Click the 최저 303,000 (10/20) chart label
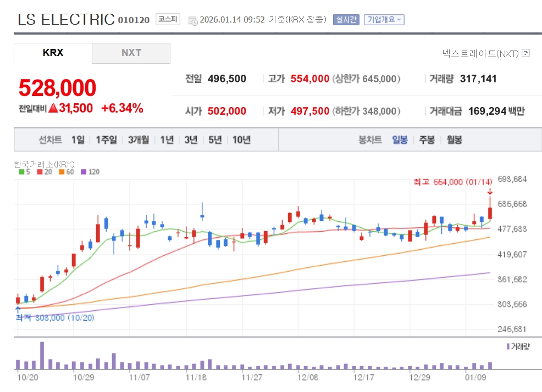Image resolution: width=542 pixels, height=392 pixels. pyautogui.click(x=55, y=318)
